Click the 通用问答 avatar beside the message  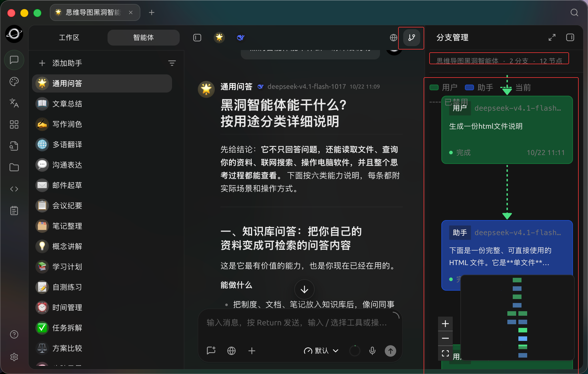click(206, 89)
